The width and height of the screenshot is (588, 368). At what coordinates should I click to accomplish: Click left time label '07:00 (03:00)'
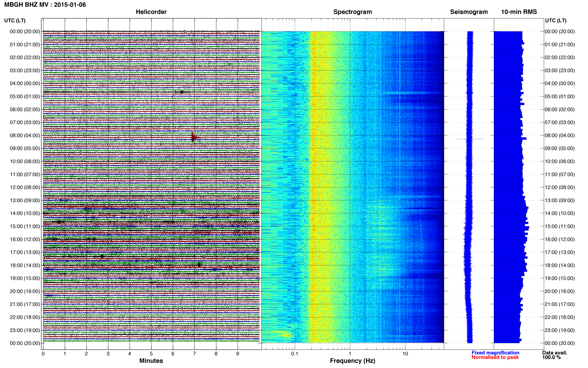coord(25,122)
